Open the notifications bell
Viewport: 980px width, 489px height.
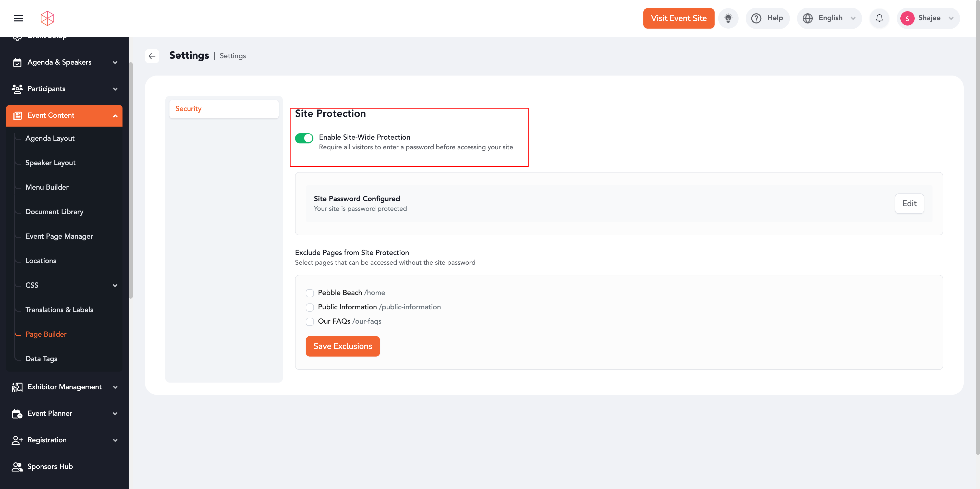[879, 18]
